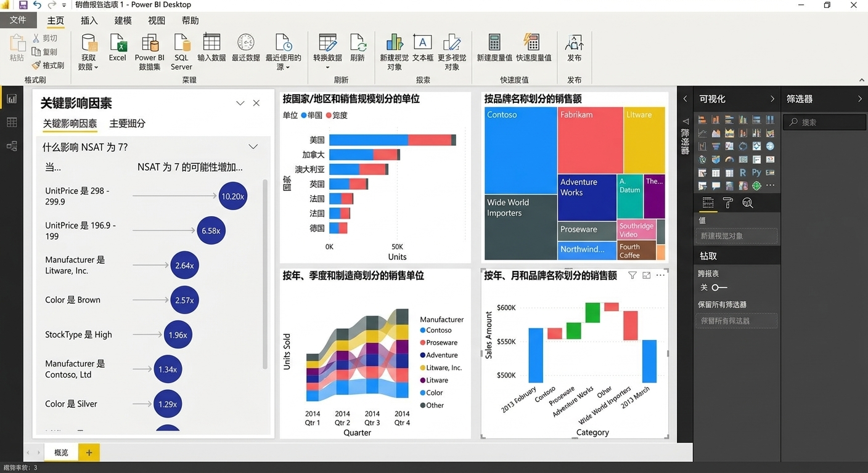Switch to Report view in left sidebar
Image resolution: width=868 pixels, height=473 pixels.
coord(12,99)
